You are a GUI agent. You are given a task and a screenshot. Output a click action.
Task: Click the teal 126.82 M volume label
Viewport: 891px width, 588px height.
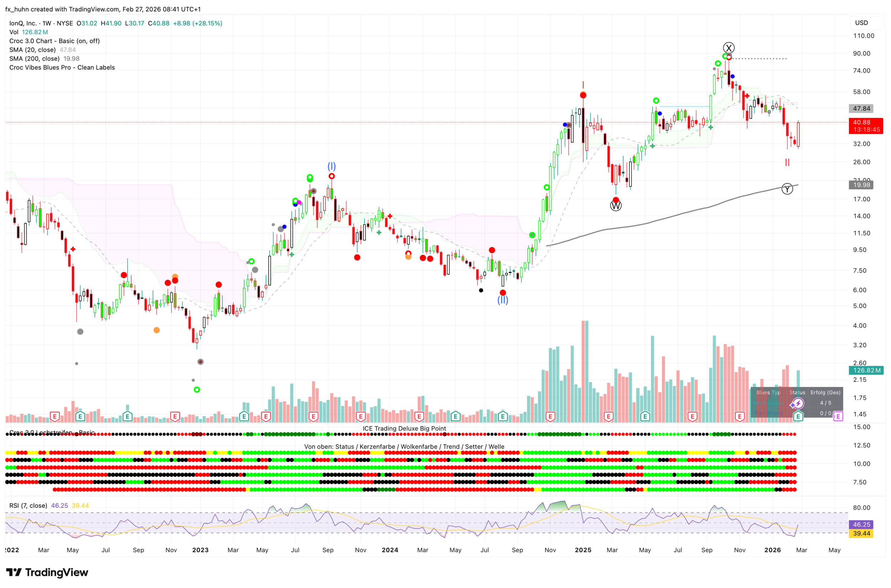(866, 371)
